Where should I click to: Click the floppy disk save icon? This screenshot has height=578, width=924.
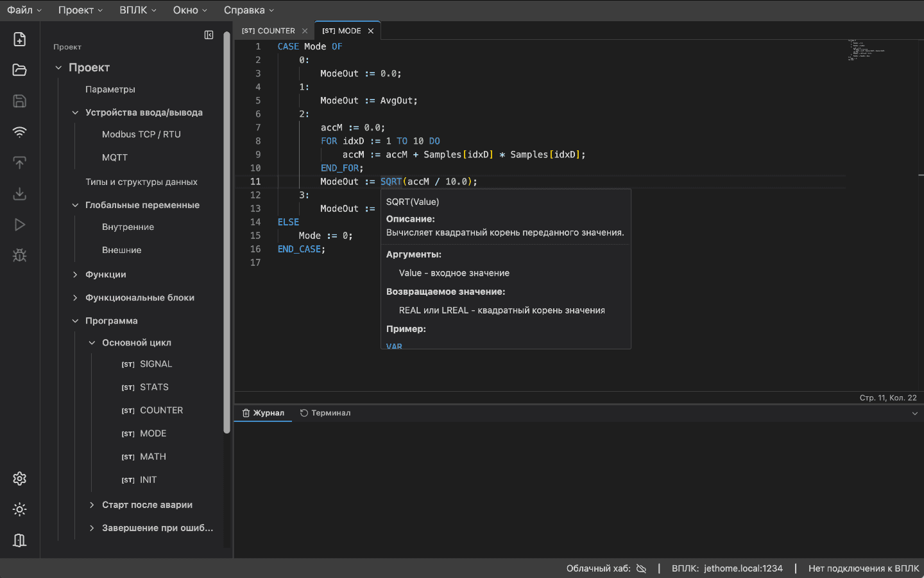pyautogui.click(x=20, y=101)
